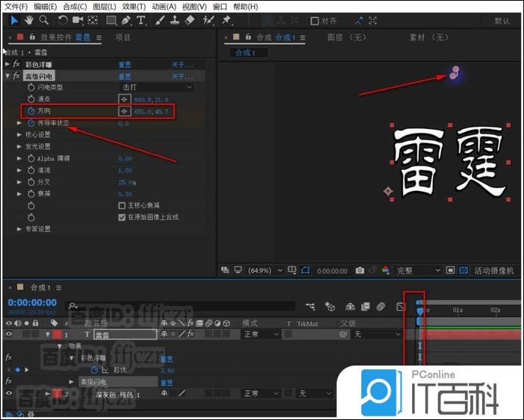This screenshot has width=524, height=420.
Task: Select the Horizontal Type tool
Action: (x=140, y=20)
